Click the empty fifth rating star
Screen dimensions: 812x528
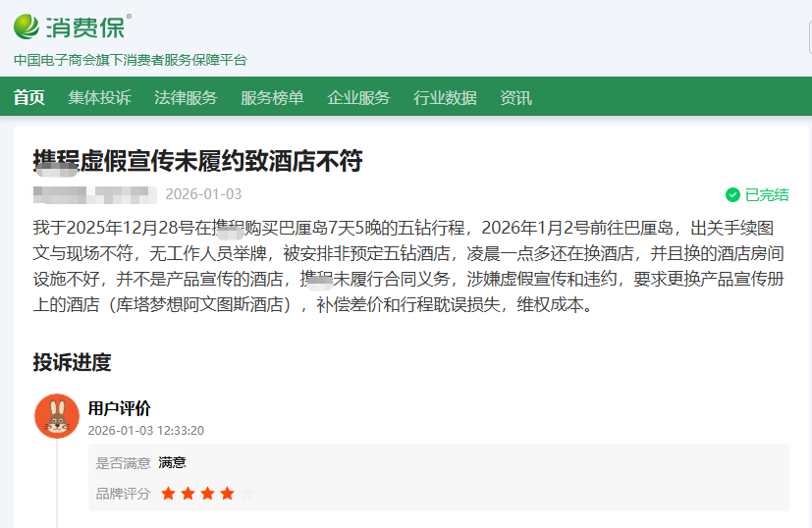(246, 494)
